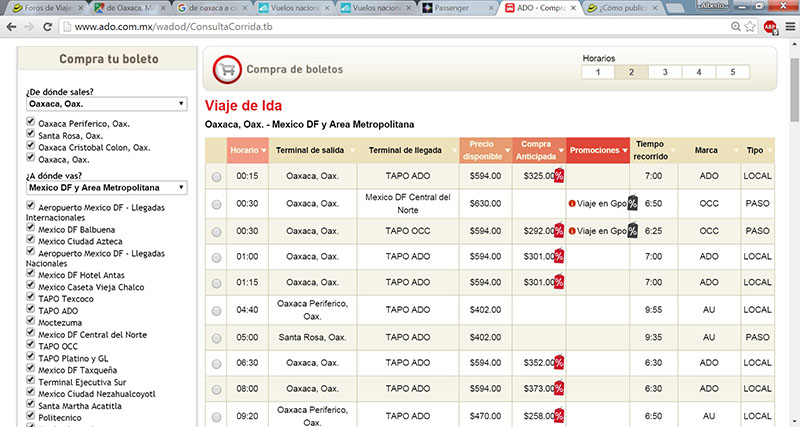Select the 08:00 departure radio button
Screen dimensions: 800x427
click(217, 390)
